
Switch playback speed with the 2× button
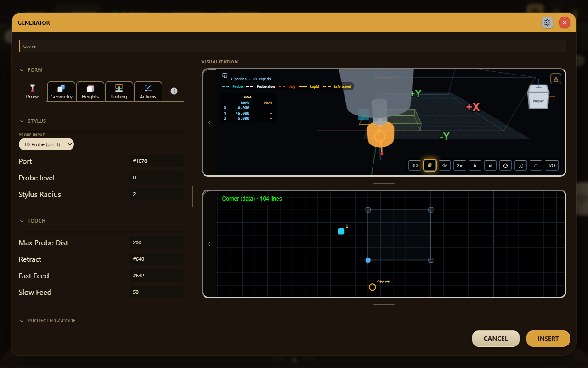tap(460, 165)
